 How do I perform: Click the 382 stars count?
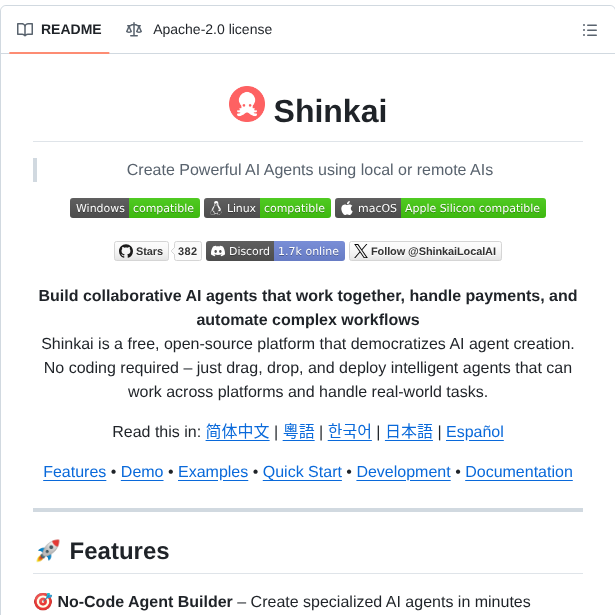(187, 251)
